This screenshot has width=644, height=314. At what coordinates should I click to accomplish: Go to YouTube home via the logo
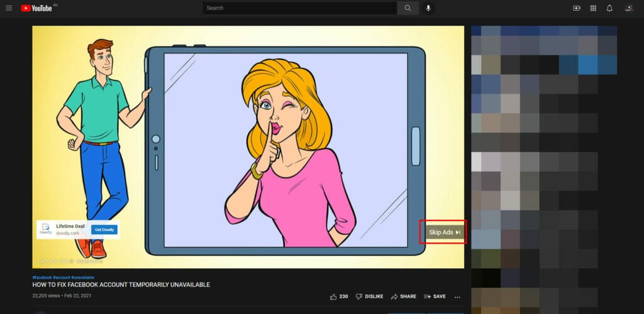tap(37, 8)
